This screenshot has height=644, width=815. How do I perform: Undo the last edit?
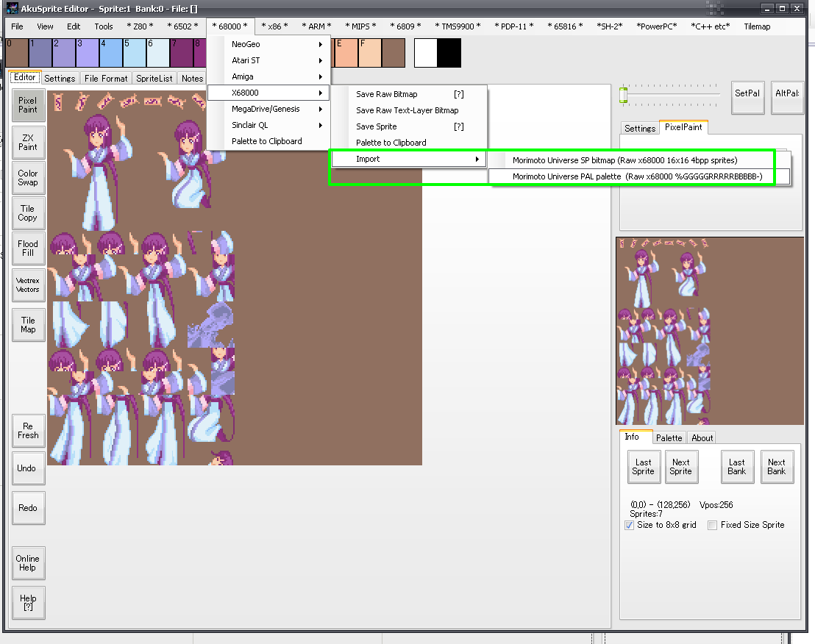click(28, 468)
